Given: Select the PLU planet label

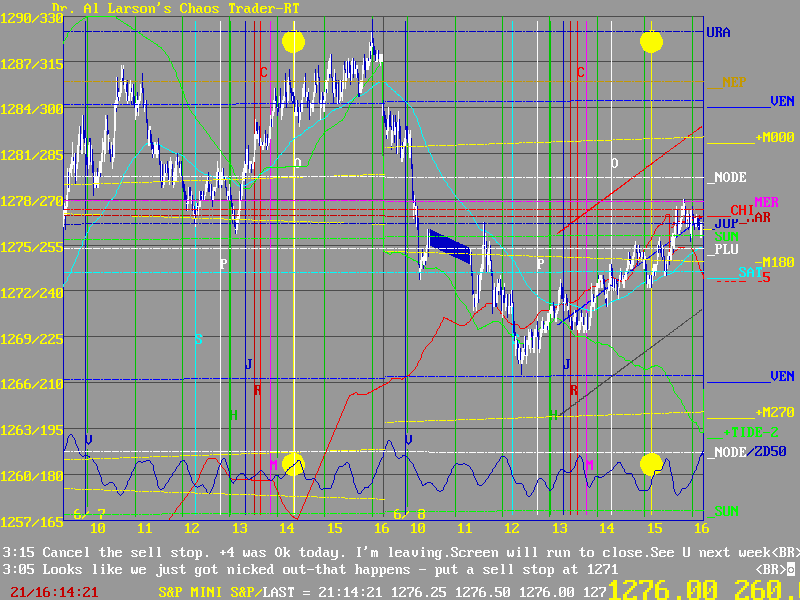Looking at the screenshot, I should click(x=726, y=249).
